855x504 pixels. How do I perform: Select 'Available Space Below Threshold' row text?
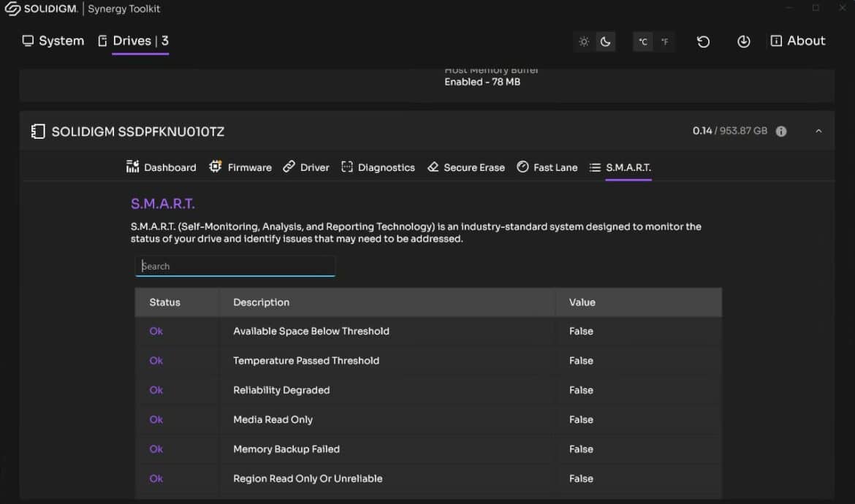click(311, 332)
